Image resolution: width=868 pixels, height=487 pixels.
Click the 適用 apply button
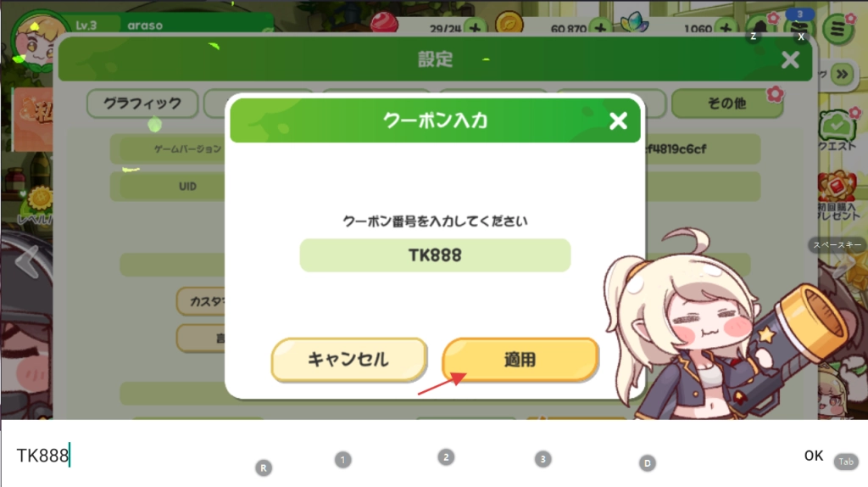point(520,360)
